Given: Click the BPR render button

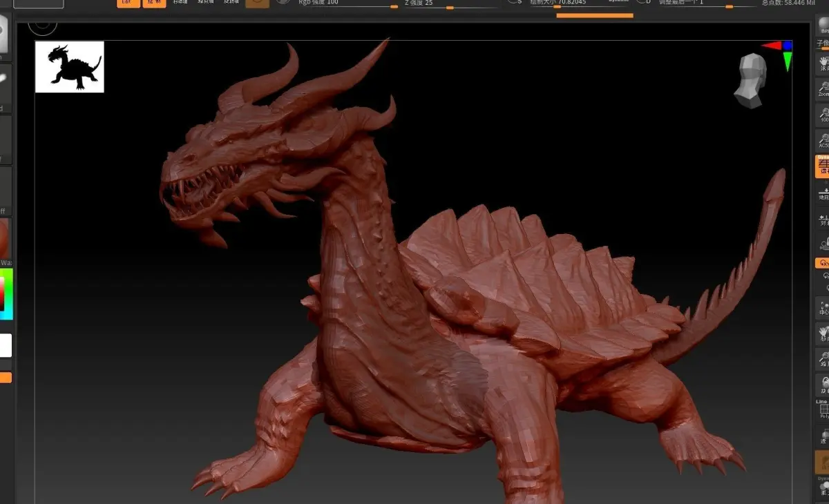Looking at the screenshot, I should coord(823,25).
